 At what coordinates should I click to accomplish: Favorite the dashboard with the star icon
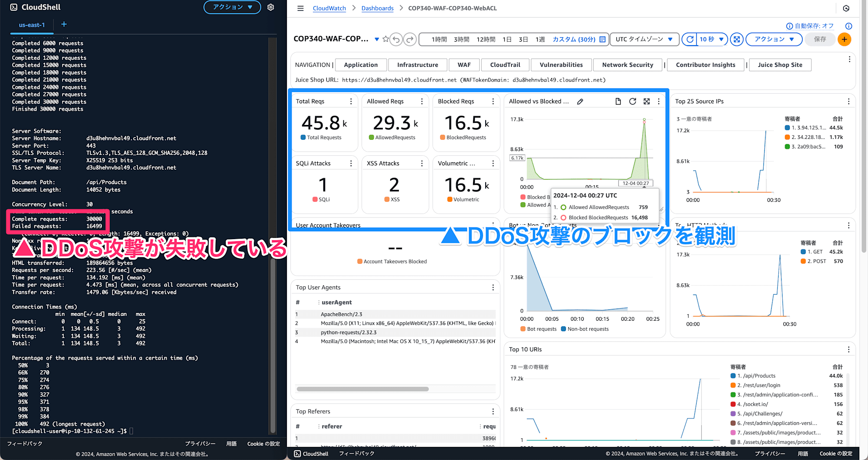(x=385, y=39)
